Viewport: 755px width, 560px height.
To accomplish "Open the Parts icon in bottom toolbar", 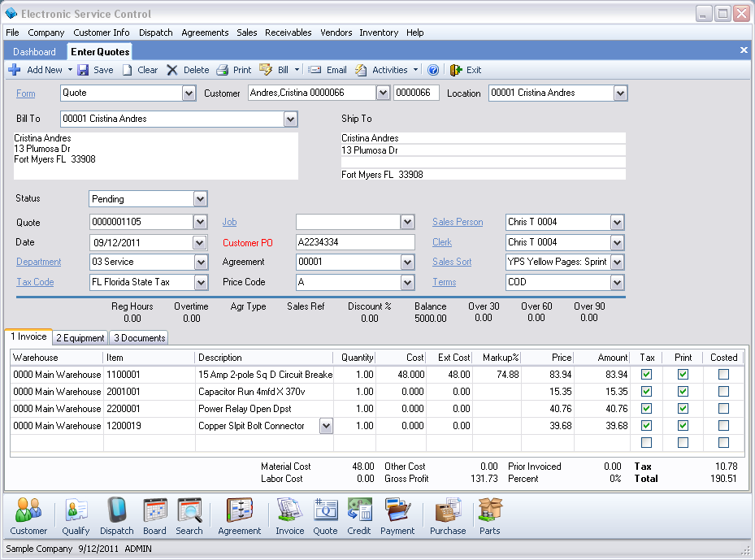I will [489, 515].
